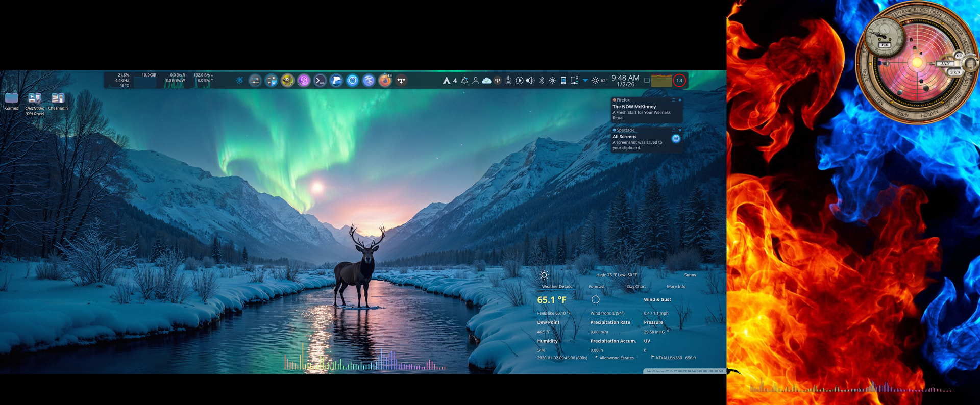Launch Firefox from the task bar

(385, 81)
